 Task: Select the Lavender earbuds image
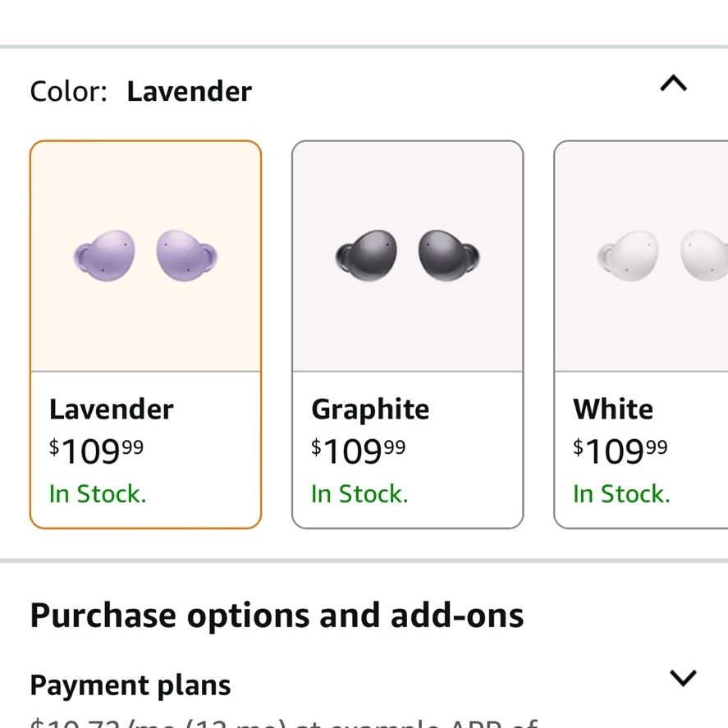(145, 255)
